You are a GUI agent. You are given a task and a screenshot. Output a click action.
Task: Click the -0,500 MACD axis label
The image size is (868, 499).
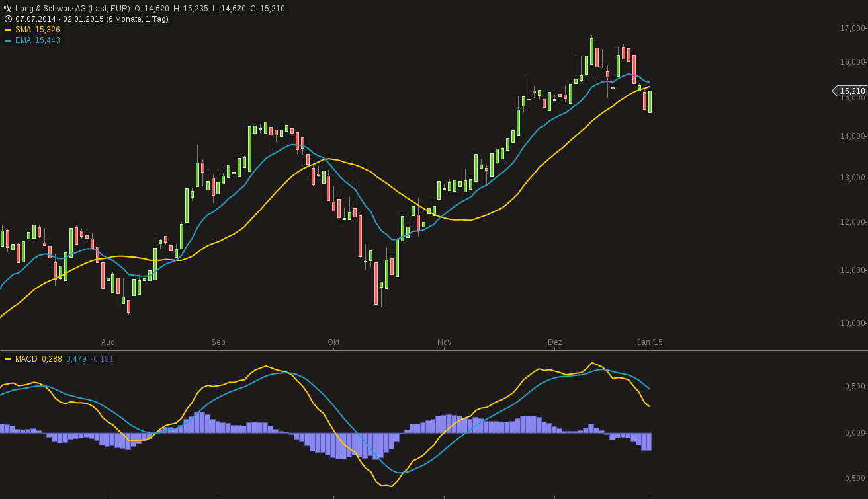852,479
